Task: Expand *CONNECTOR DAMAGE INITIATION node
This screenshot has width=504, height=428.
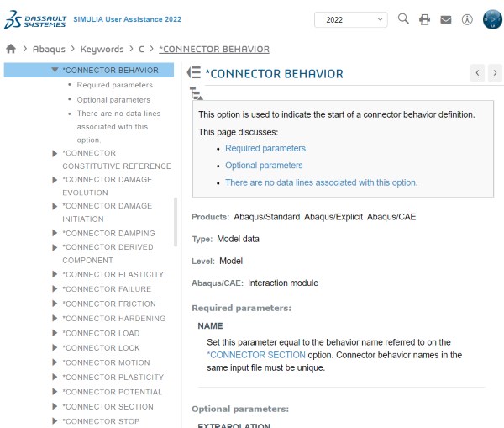Action: point(55,206)
